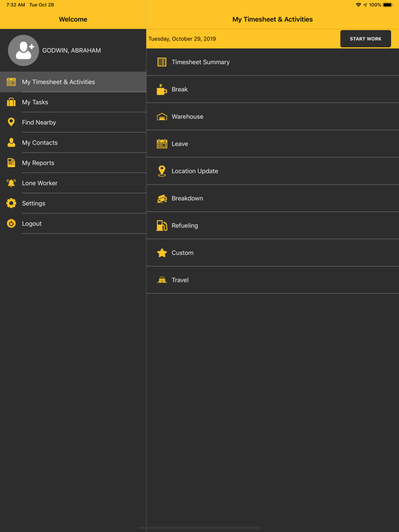Click the name GODWIN, ABRAHAM
Screen dimensions: 399x532
[71, 51]
